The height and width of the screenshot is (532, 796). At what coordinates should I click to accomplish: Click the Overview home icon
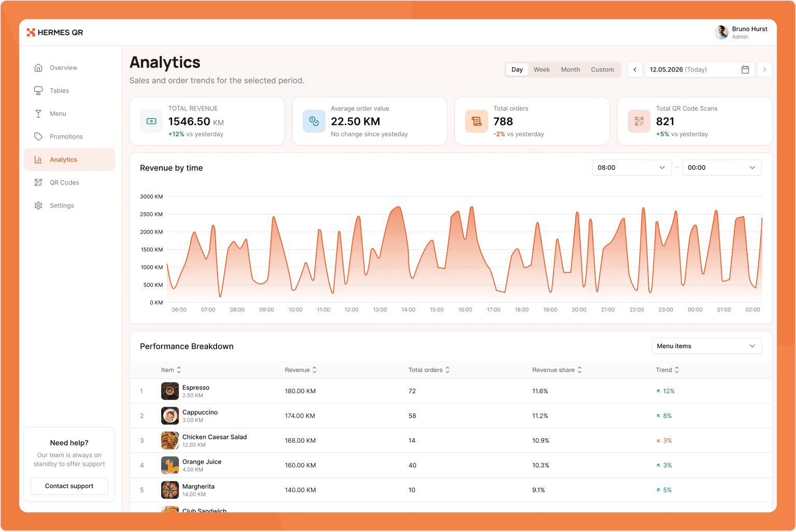pyautogui.click(x=38, y=68)
